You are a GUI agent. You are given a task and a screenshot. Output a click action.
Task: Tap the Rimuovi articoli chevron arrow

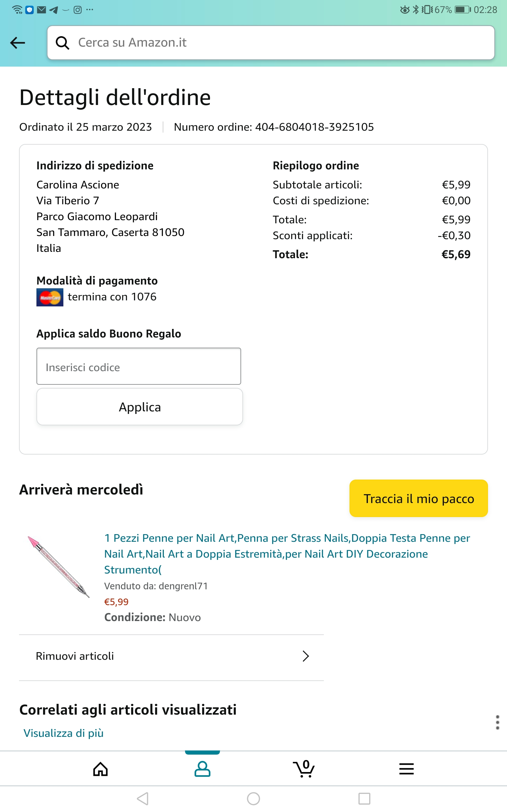point(305,656)
